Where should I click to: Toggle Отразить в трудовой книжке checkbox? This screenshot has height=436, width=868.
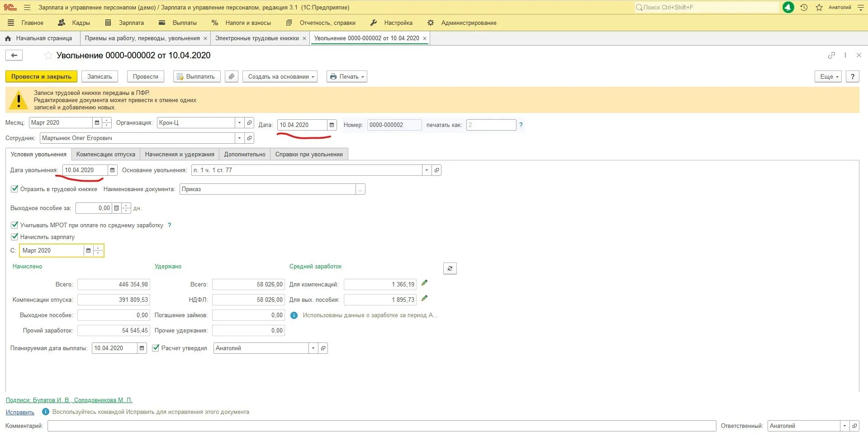pos(14,189)
